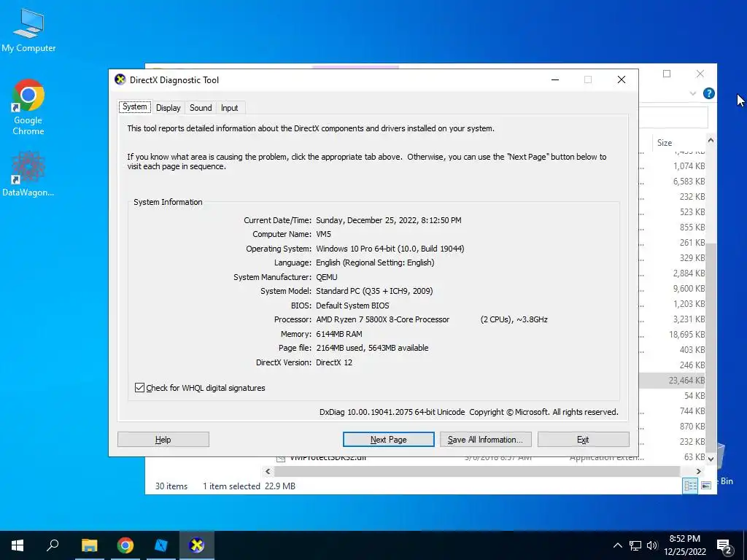747x560 pixels.
Task: Click Explorer vertical scrollbar up arrow
Action: [711, 141]
